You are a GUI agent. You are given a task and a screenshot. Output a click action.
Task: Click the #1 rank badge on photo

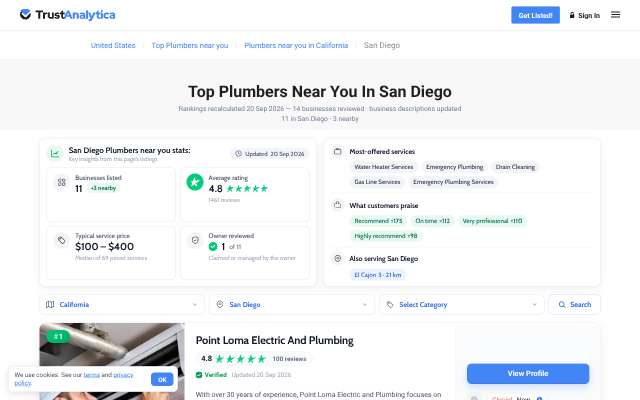click(58, 336)
